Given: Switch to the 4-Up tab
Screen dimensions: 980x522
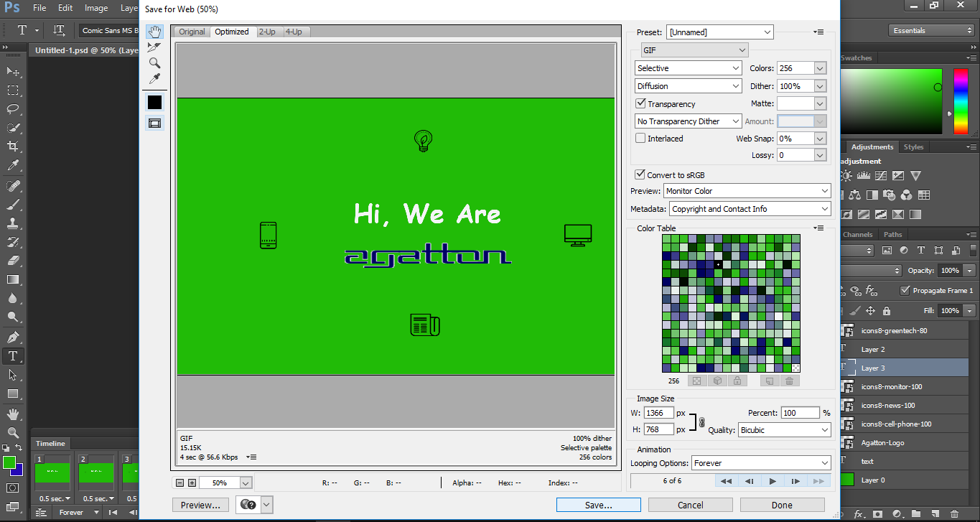Looking at the screenshot, I should (294, 32).
